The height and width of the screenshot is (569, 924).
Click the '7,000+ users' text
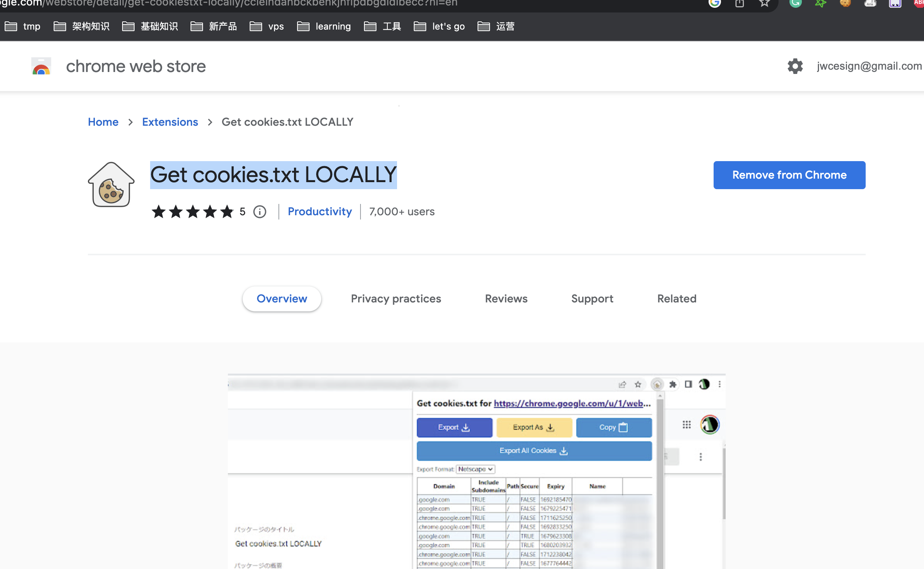coord(402,211)
